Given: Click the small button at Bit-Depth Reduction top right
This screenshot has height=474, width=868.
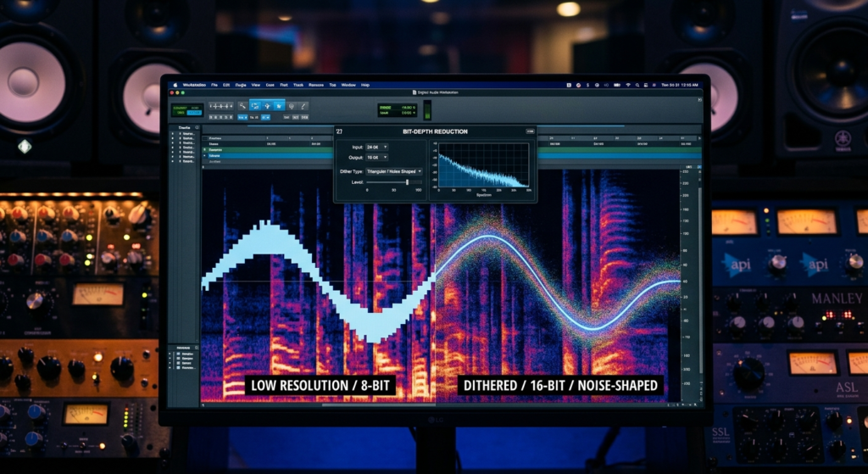Looking at the screenshot, I should point(530,131).
